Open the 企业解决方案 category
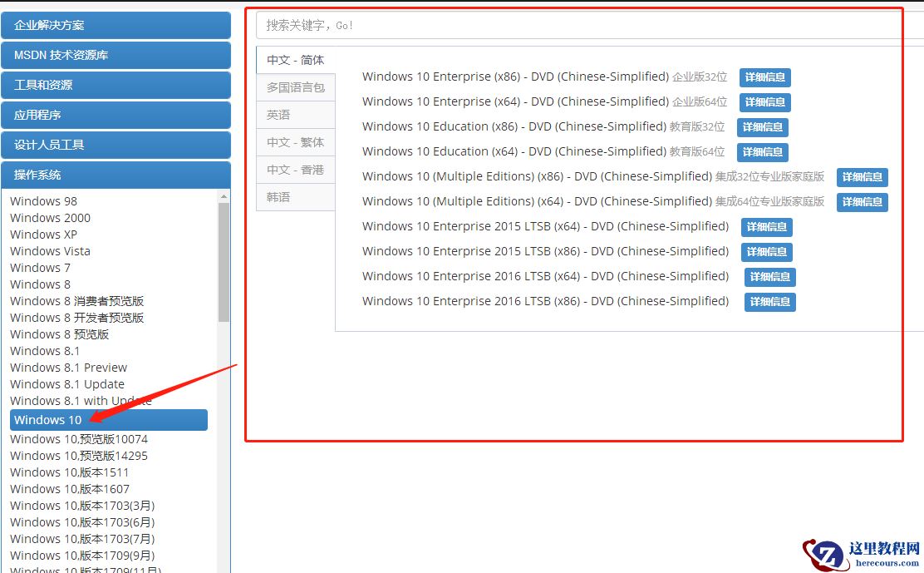Viewport: 924px width, 573px height. point(116,26)
